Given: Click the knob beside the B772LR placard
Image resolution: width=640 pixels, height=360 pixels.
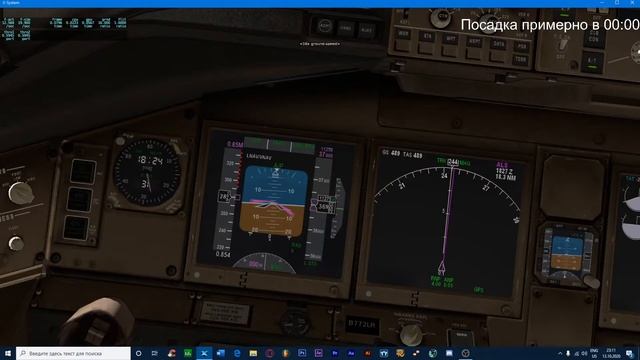Looking at the screenshot, I should coord(411,335).
